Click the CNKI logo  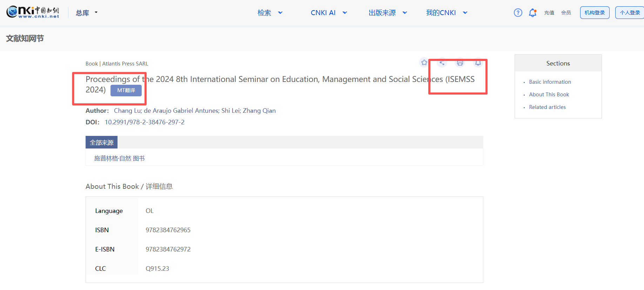(33, 12)
